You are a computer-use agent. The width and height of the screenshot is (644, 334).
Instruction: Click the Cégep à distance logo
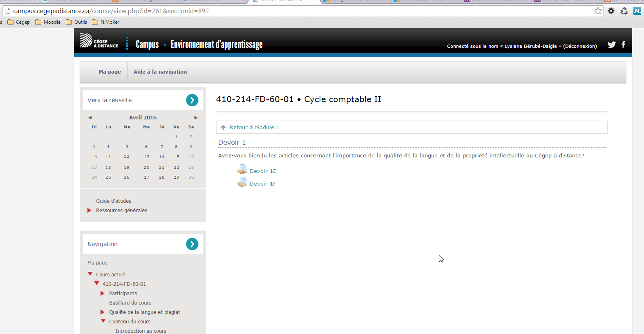pyautogui.click(x=99, y=41)
